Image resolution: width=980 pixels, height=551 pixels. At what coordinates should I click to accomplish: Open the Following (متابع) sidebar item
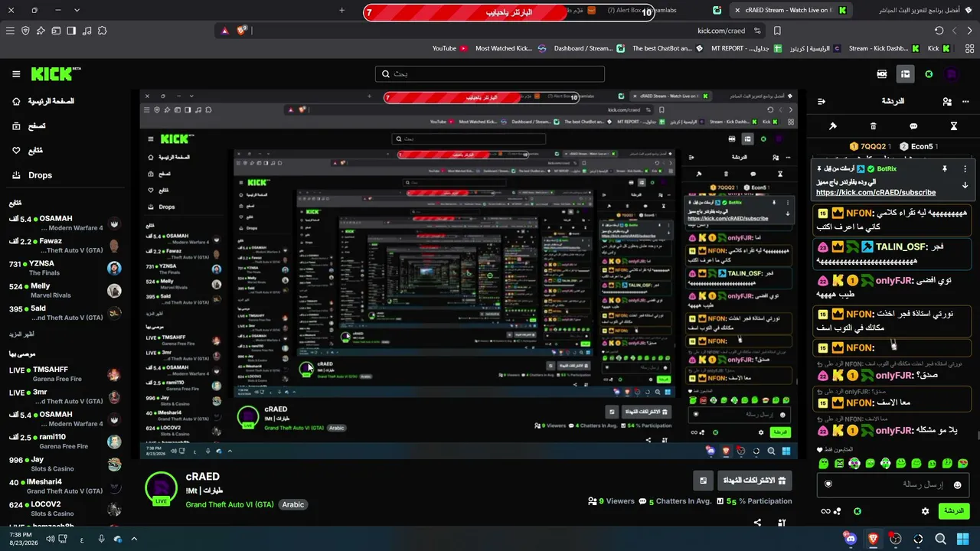28,150
